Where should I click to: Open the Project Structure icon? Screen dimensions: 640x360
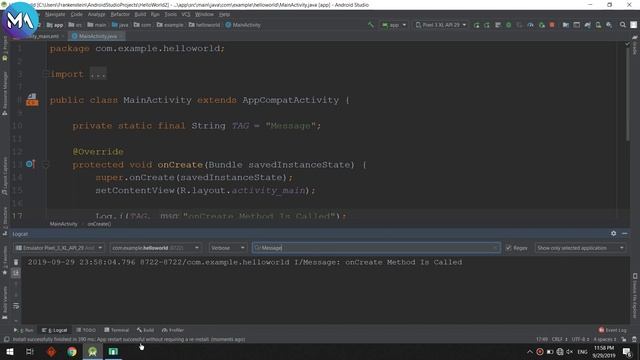pyautogui.click(x=566, y=25)
